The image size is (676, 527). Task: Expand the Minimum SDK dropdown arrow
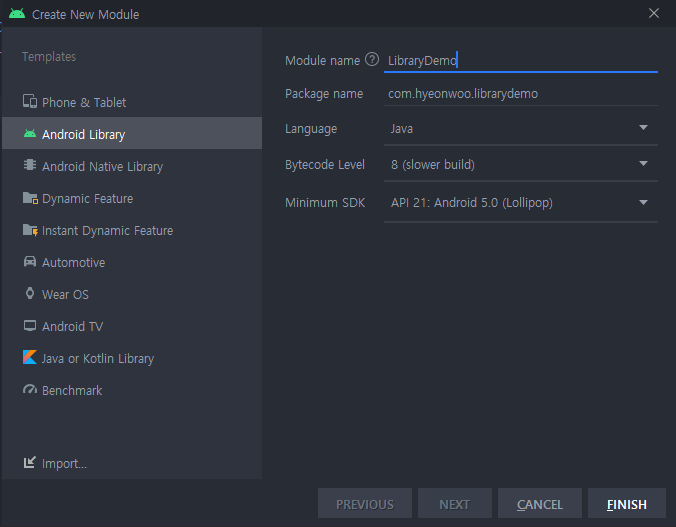click(x=643, y=202)
